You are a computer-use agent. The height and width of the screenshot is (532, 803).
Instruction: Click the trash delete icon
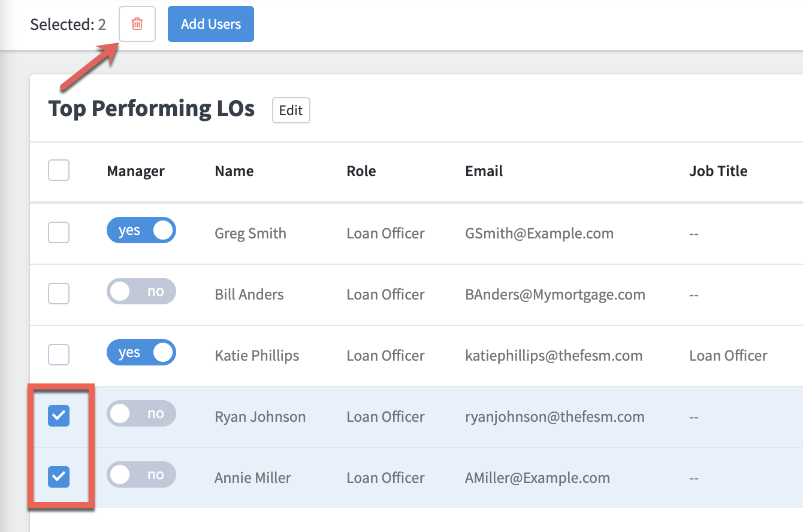pos(137,24)
